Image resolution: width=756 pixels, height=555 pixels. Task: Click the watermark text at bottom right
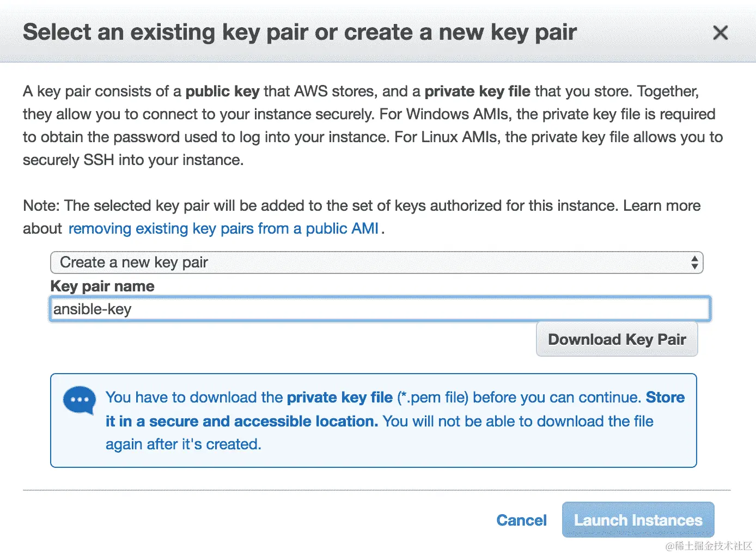click(x=709, y=546)
